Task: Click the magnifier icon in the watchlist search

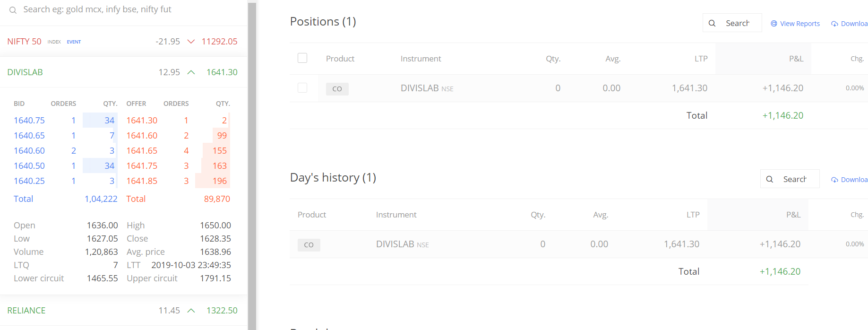Action: 13,10
